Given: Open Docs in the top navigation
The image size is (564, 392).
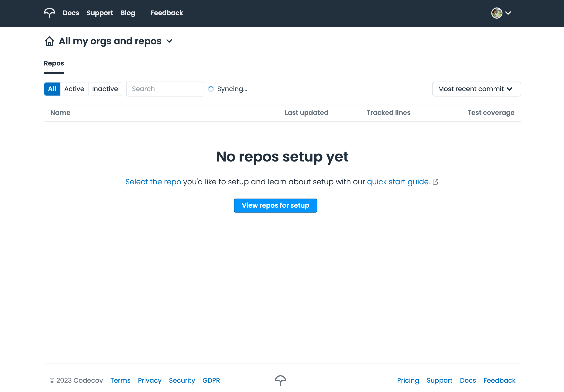Looking at the screenshot, I should tap(71, 13).
